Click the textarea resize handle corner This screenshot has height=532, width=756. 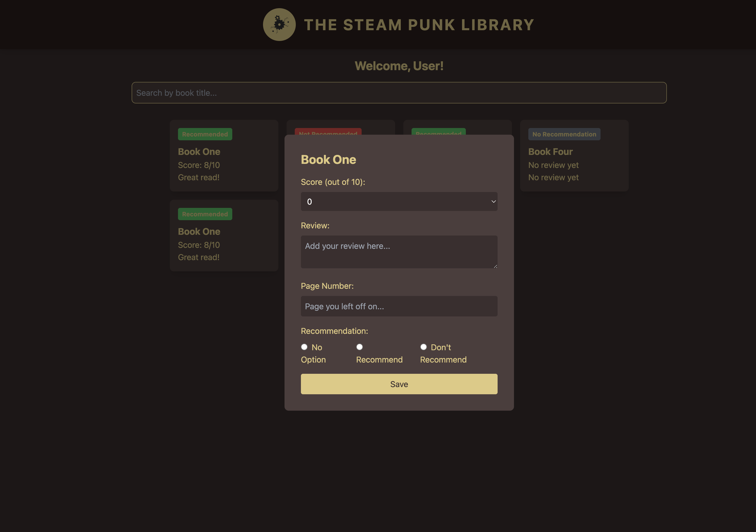(x=495, y=266)
